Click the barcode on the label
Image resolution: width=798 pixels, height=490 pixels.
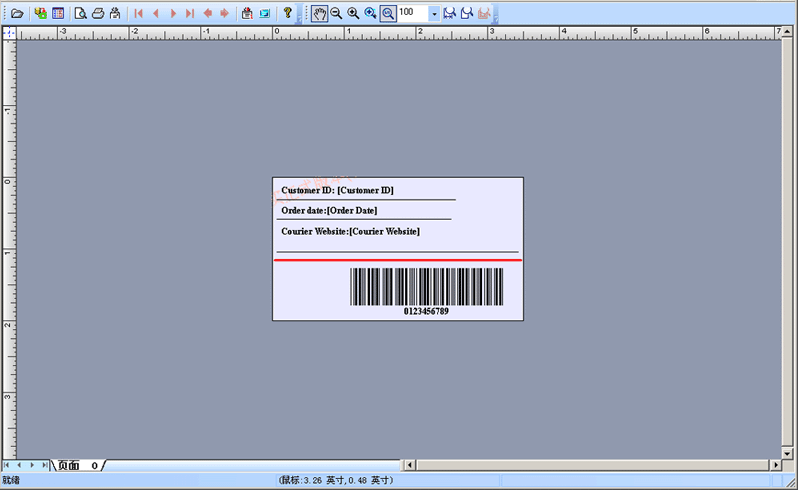tap(426, 287)
